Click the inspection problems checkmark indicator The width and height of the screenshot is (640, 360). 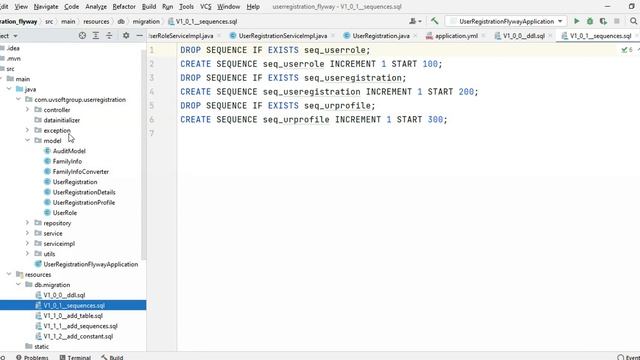[627, 50]
